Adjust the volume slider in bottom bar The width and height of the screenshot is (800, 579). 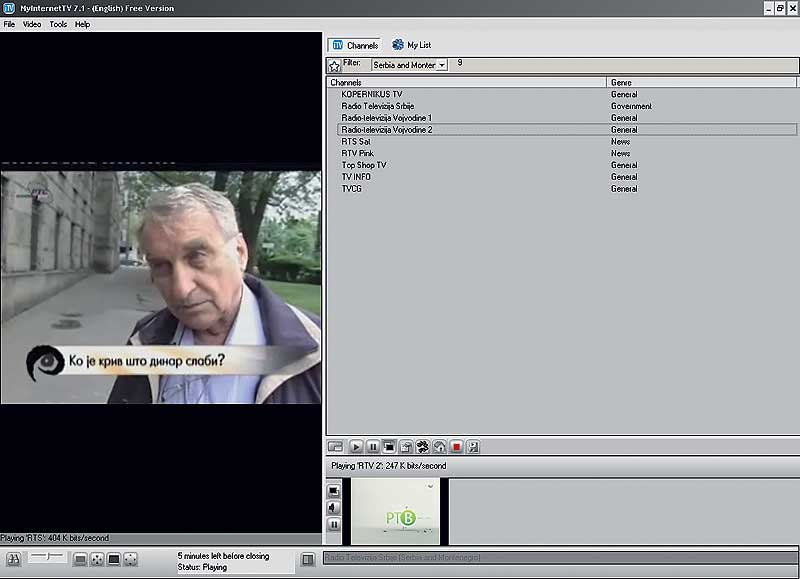(47, 557)
